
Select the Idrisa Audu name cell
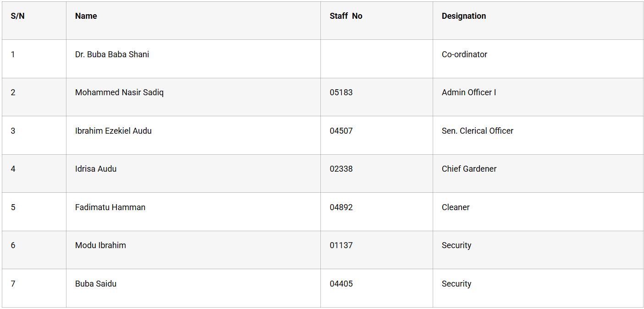tap(96, 169)
